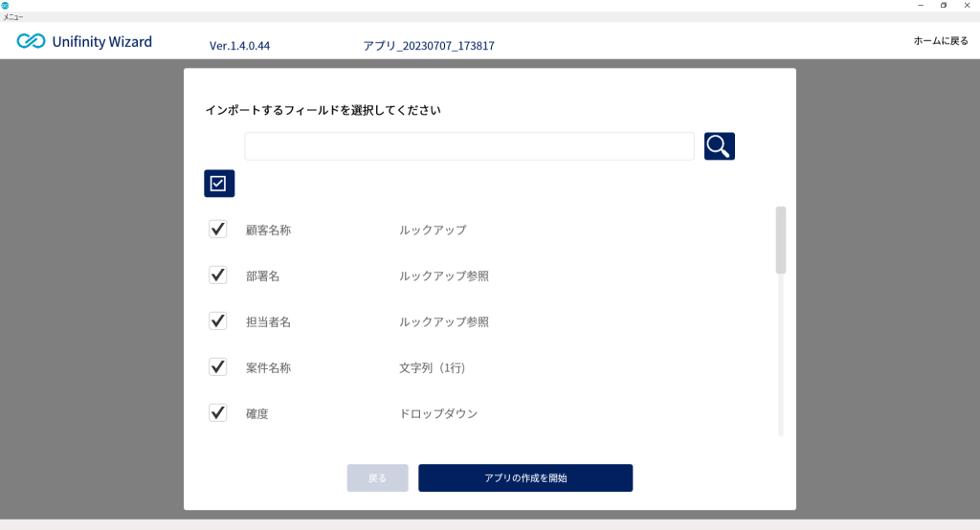Click the field list scrollbar thumb
980x530 pixels.
coord(781,240)
